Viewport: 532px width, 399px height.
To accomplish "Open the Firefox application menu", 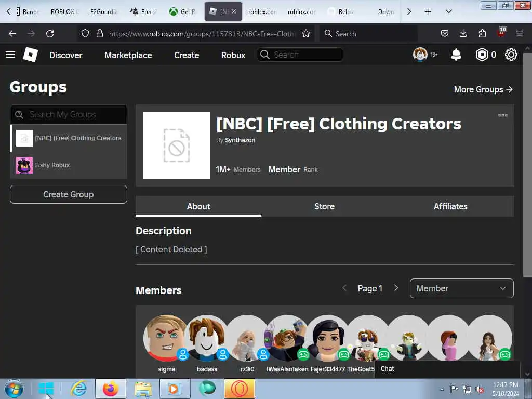I will (x=520, y=33).
